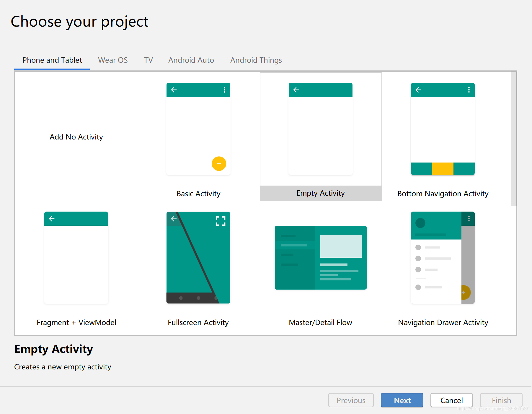The image size is (532, 414).
Task: Click the Fullscreen Activity label
Action: [198, 322]
